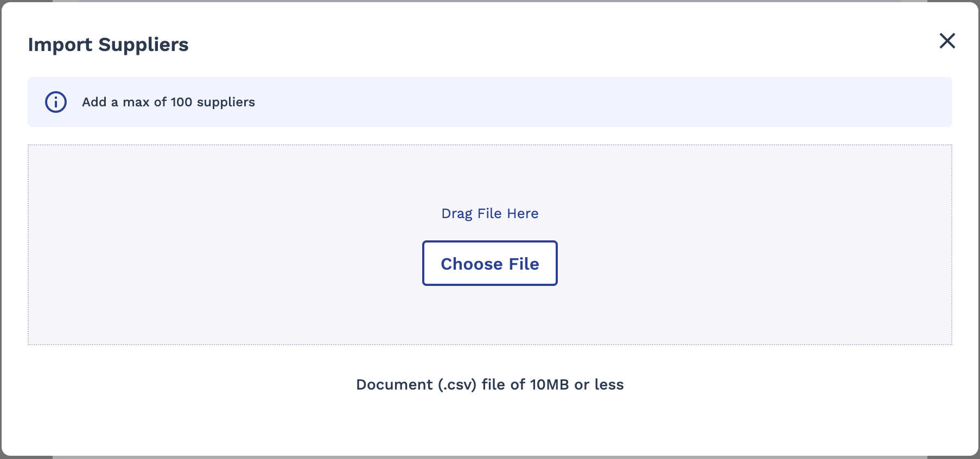Focus the upload area's dotted border region
Screen dimensions: 980x459
tap(490, 245)
